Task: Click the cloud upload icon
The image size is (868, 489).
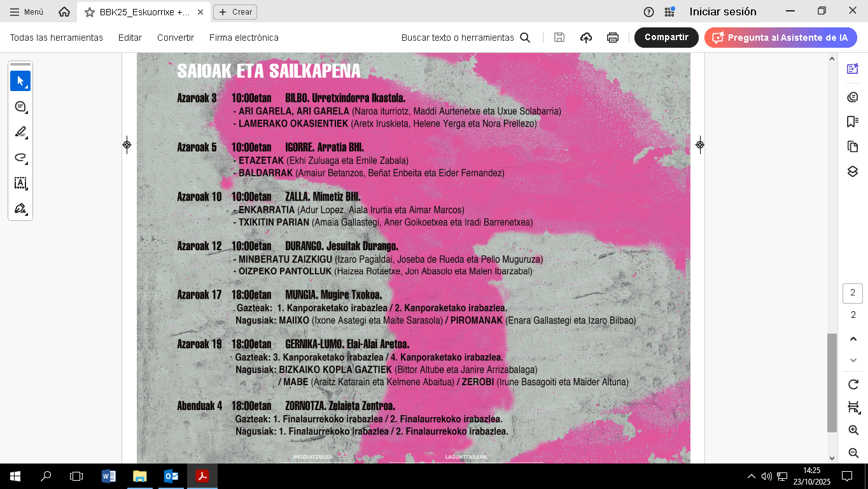Action: click(x=586, y=38)
